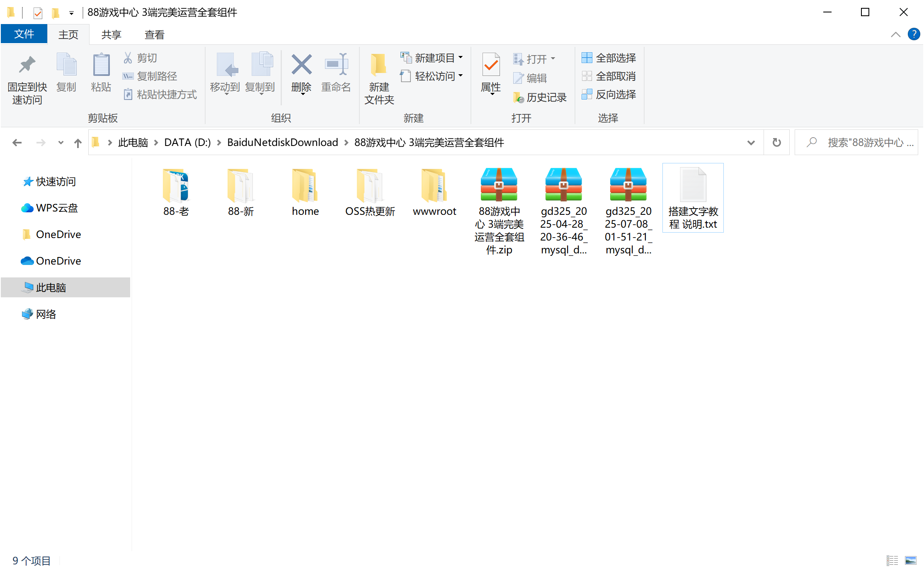The height and width of the screenshot is (571, 924).
Task: Switch to large icons view in status bar
Action: (911, 561)
